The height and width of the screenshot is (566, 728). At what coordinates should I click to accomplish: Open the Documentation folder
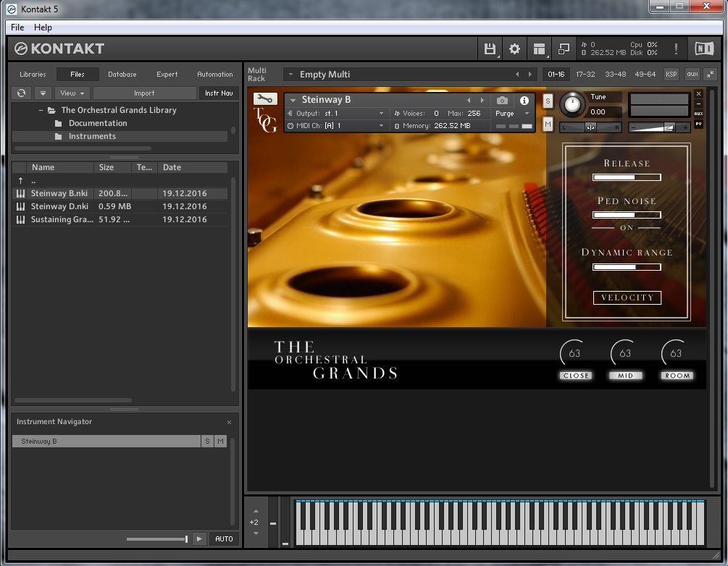coord(98,123)
